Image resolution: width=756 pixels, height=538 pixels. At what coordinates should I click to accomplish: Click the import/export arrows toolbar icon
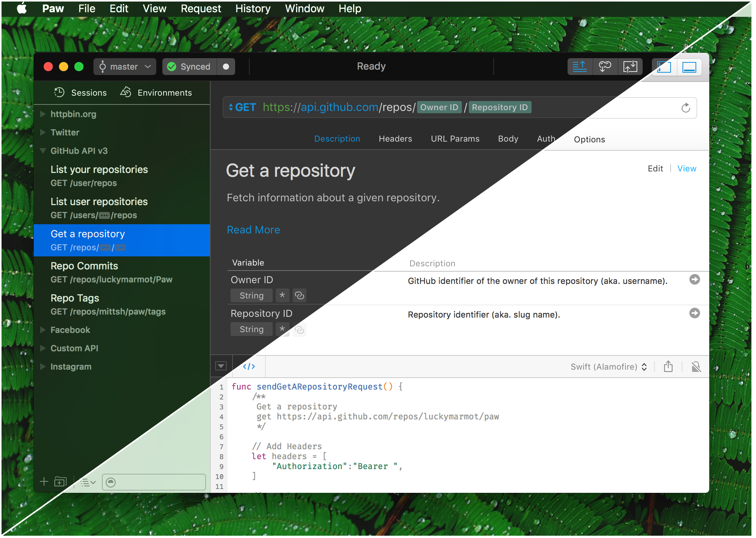tap(630, 67)
